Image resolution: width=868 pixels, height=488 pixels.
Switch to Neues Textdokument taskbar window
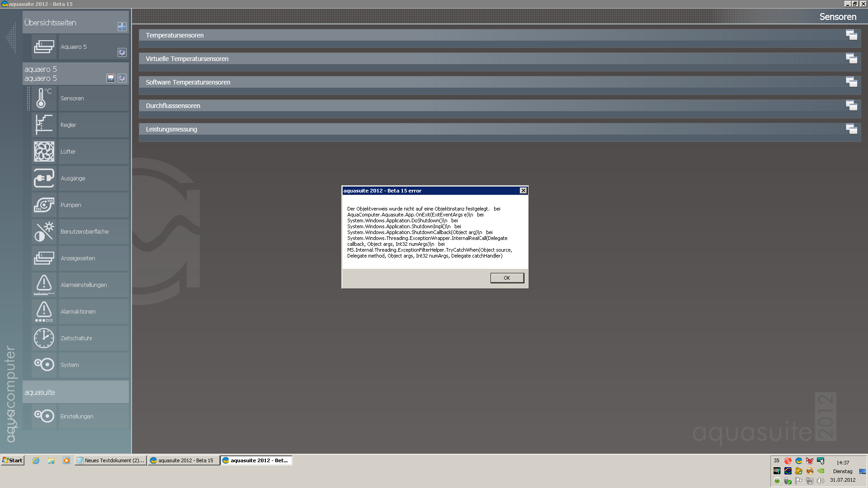point(111,460)
